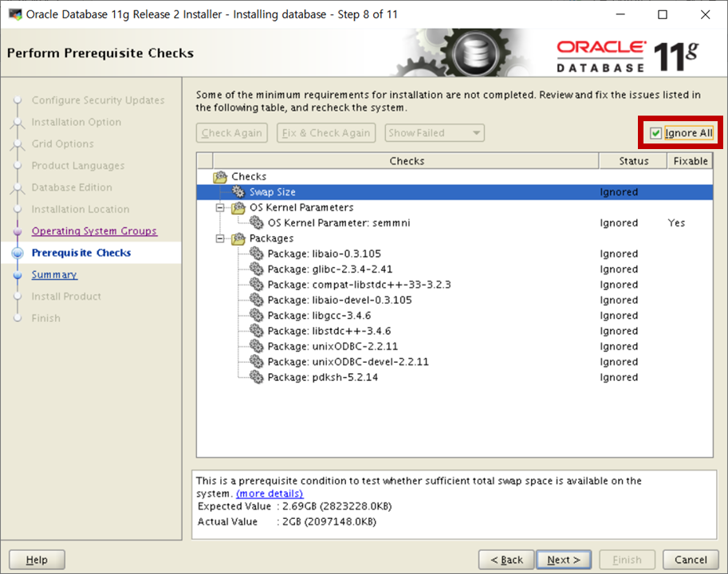Image resolution: width=728 pixels, height=574 pixels.
Task: Click the Back button
Action: pyautogui.click(x=506, y=560)
